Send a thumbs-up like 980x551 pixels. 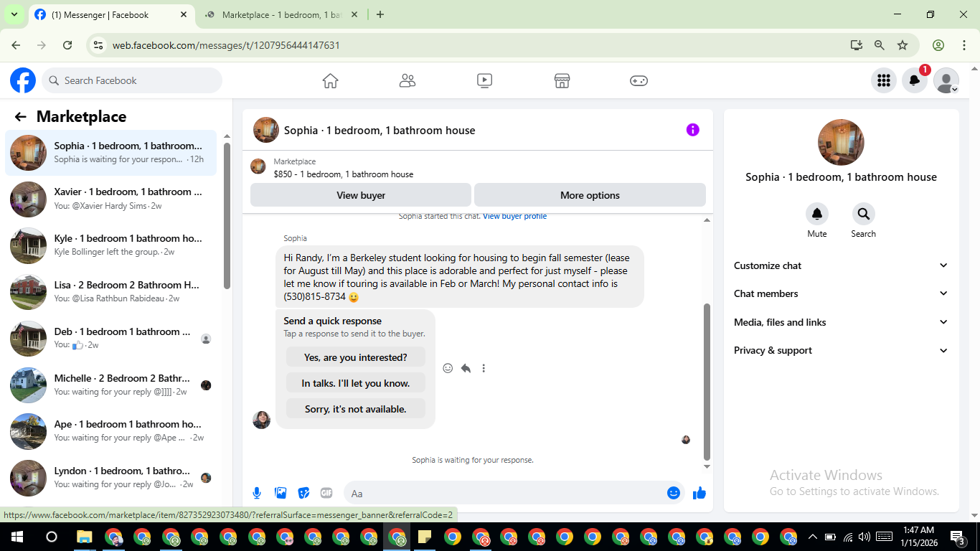699,493
